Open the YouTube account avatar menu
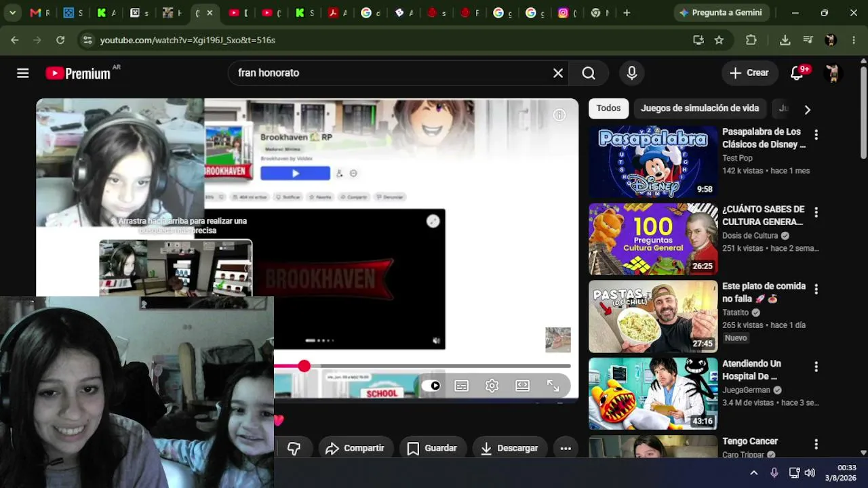This screenshot has height=488, width=868. click(833, 73)
